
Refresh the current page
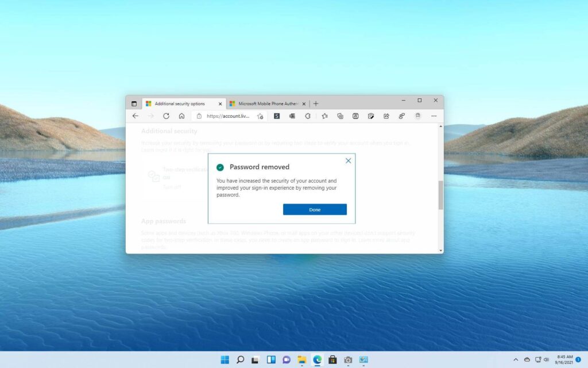point(166,116)
